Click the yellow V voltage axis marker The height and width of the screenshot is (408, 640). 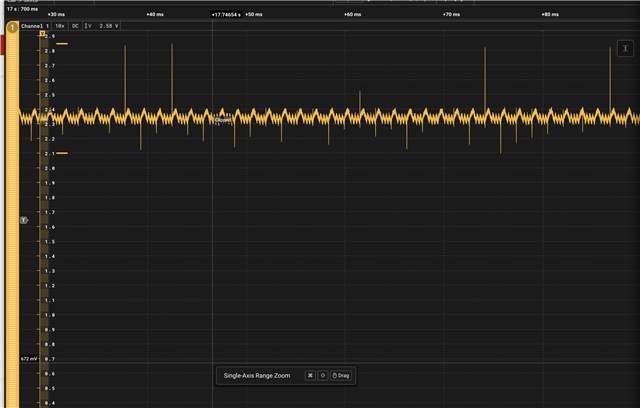coord(42,33)
